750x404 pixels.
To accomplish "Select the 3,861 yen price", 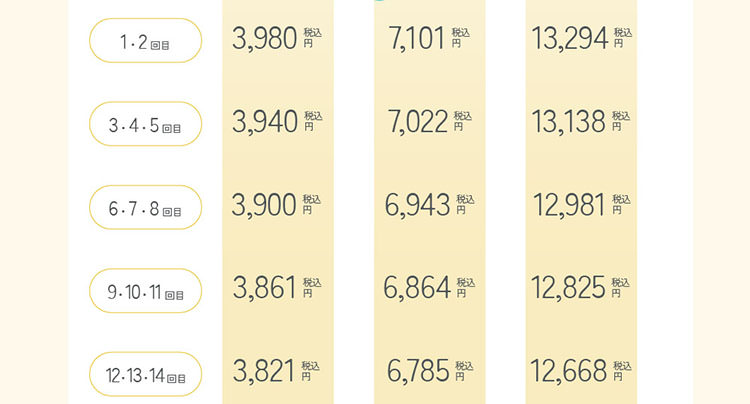I will coord(265,288).
